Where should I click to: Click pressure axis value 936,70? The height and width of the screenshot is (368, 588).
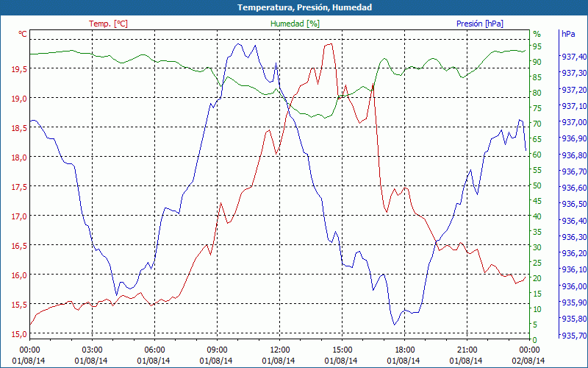coord(574,171)
